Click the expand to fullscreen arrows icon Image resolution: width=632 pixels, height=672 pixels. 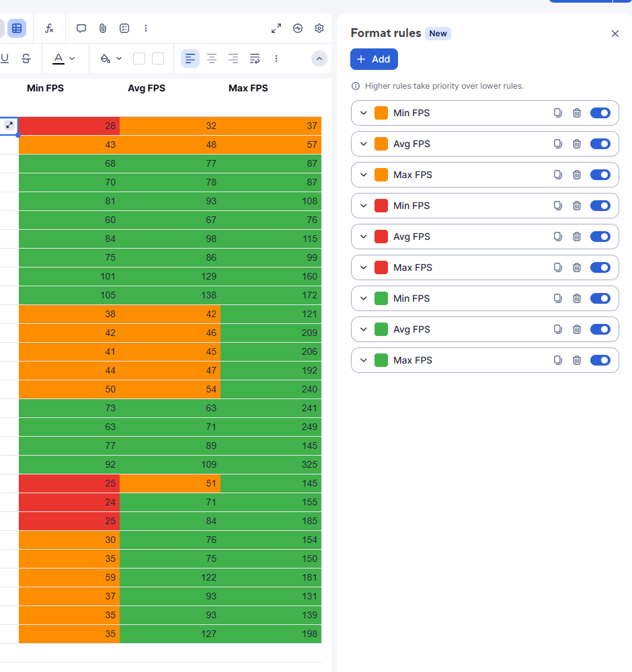(276, 28)
